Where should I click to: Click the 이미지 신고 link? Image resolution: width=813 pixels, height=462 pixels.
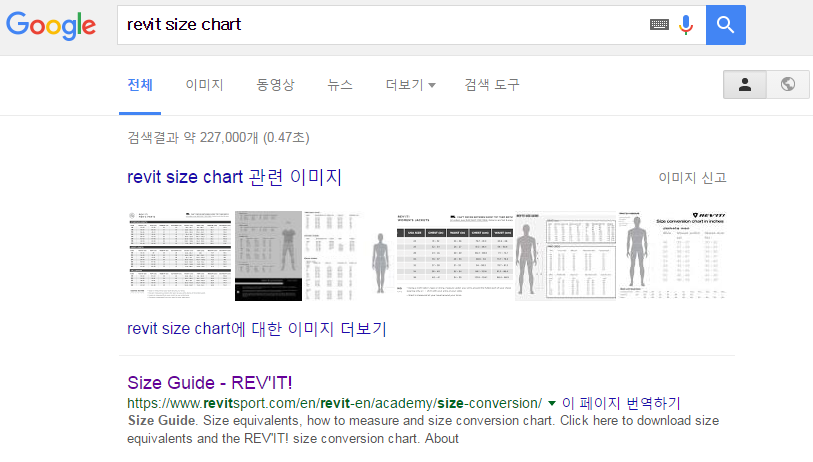pyautogui.click(x=692, y=178)
